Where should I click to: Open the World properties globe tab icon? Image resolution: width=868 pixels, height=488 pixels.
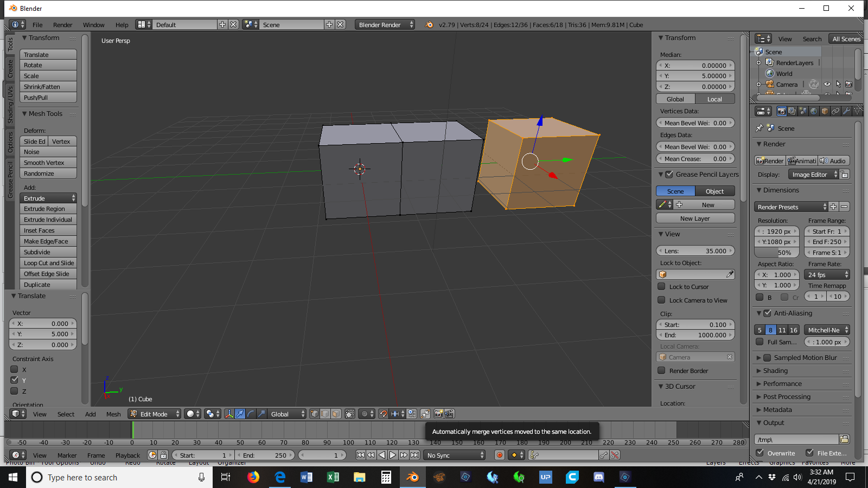click(x=814, y=111)
